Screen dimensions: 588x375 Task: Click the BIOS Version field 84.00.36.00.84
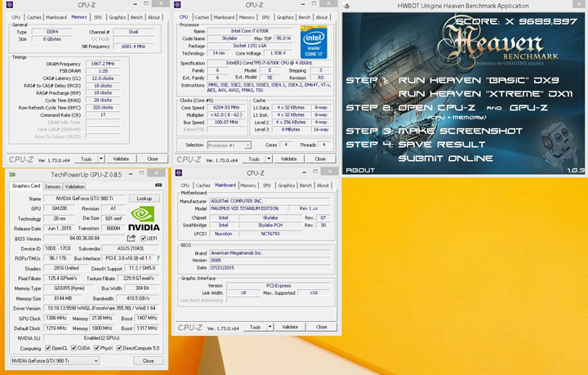85,239
